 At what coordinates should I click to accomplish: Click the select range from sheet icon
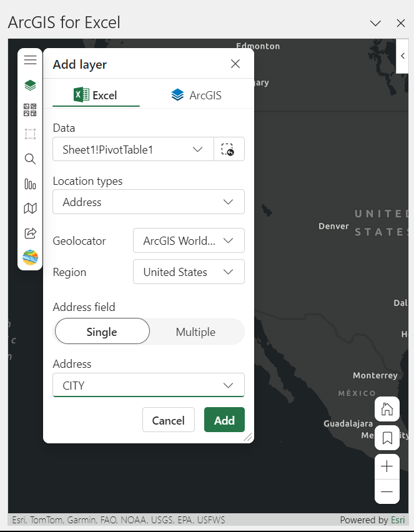click(229, 149)
